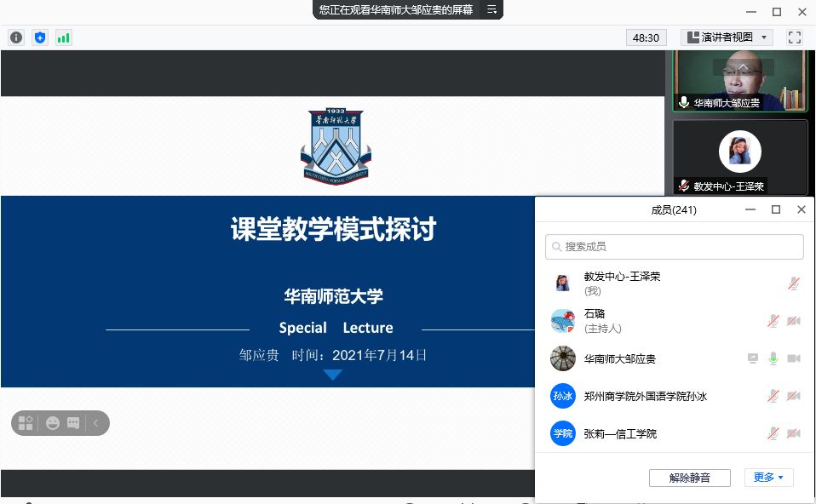Select the name 石璐 in members list
816x504 pixels.
595,313
